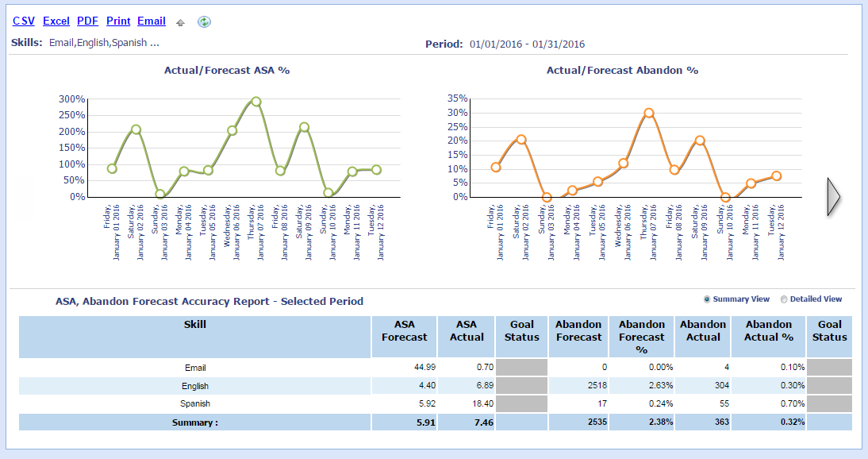
Task: Export the report to Excel
Action: (x=56, y=21)
